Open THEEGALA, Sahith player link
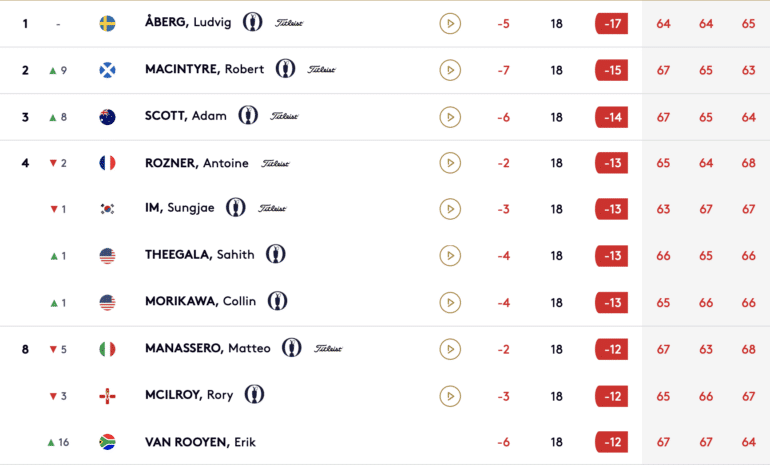770x465 pixels. click(200, 254)
